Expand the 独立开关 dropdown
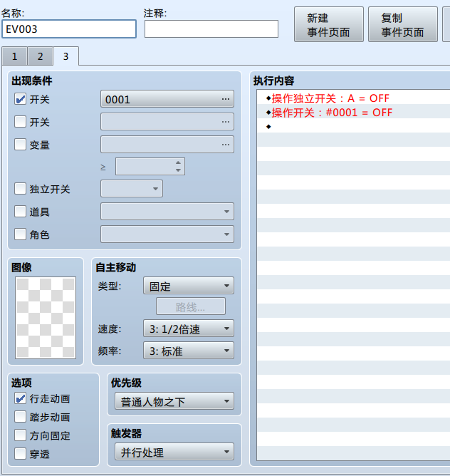This screenshot has width=450, height=476. 132,189
